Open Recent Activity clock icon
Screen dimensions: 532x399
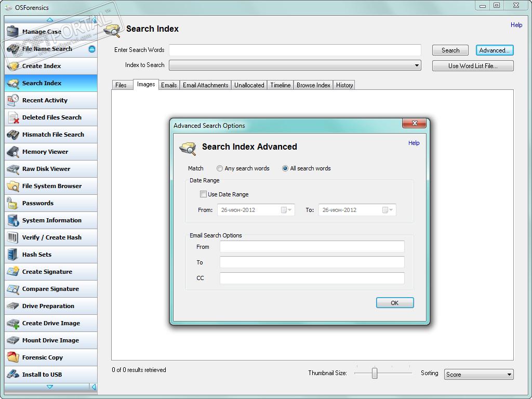13,100
